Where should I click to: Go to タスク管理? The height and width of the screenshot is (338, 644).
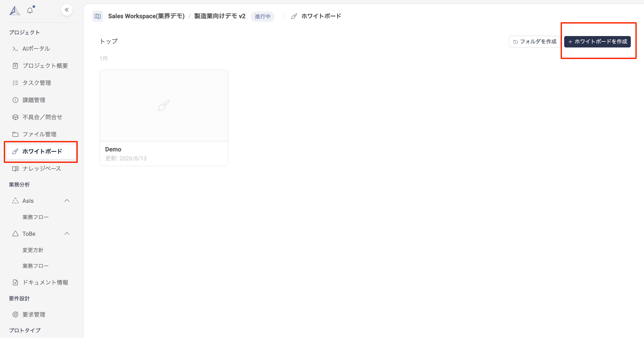[41, 83]
